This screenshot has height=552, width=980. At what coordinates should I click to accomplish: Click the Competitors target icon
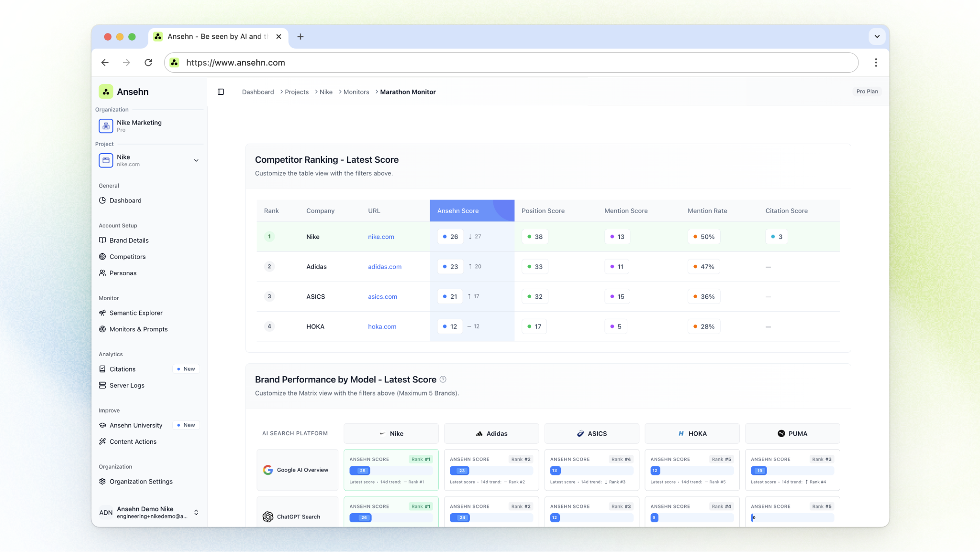click(x=102, y=257)
